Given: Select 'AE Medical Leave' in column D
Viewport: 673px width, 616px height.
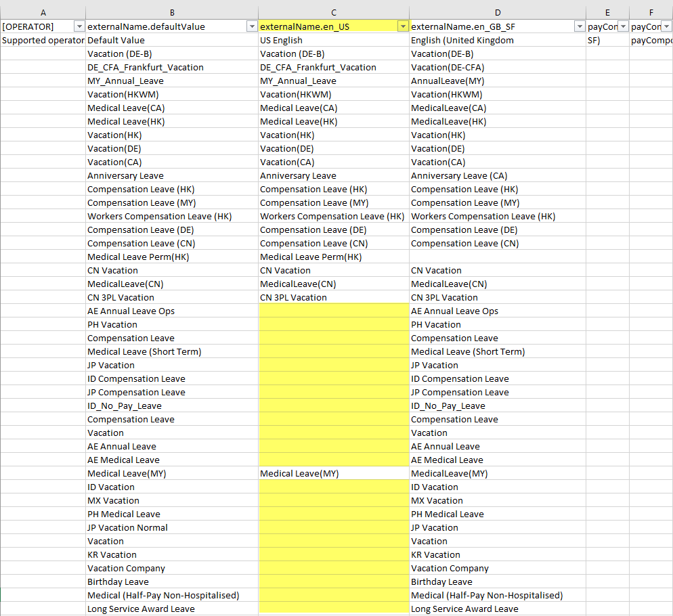Looking at the screenshot, I should 498,460.
